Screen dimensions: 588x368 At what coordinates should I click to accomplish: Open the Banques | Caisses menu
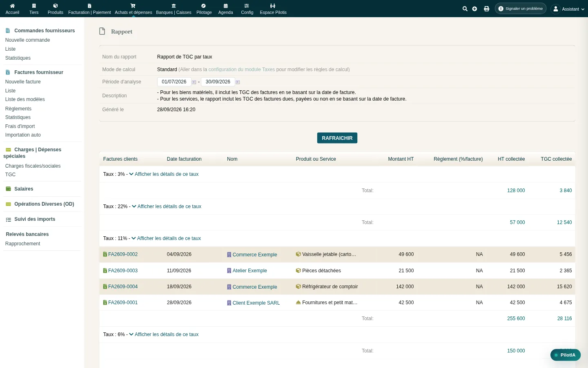[174, 9]
